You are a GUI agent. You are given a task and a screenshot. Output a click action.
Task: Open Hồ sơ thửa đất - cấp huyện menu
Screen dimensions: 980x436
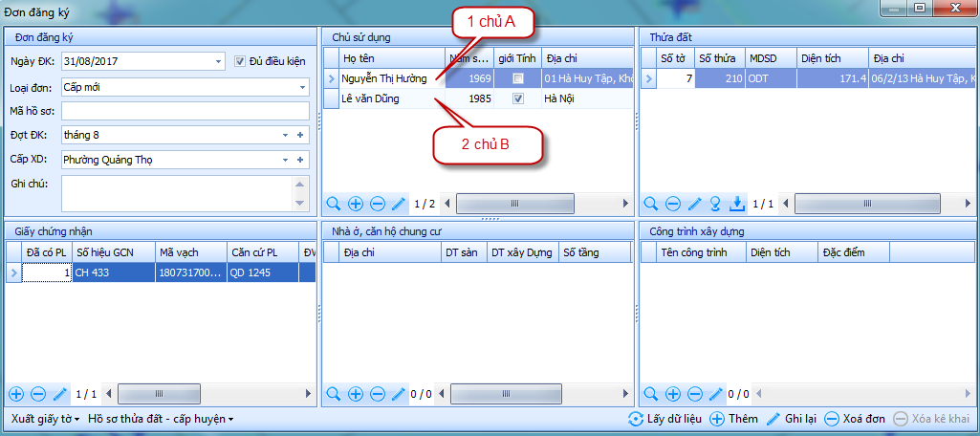(160, 419)
